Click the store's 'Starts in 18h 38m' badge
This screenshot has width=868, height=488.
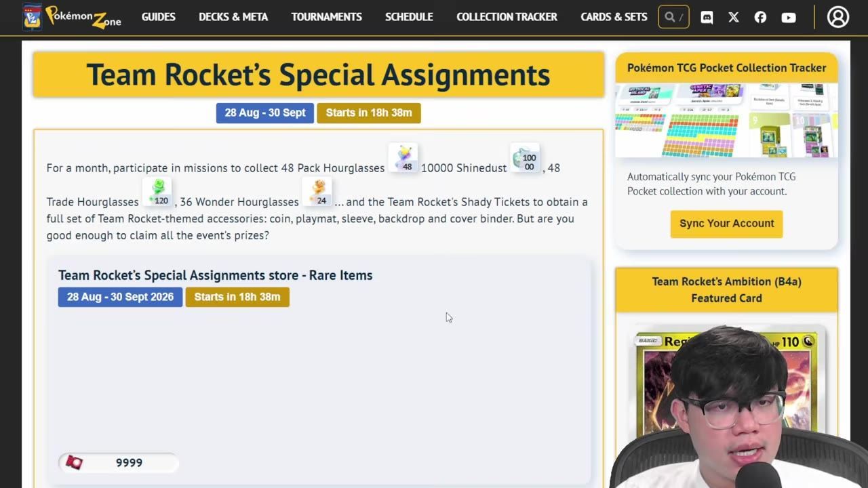237,297
